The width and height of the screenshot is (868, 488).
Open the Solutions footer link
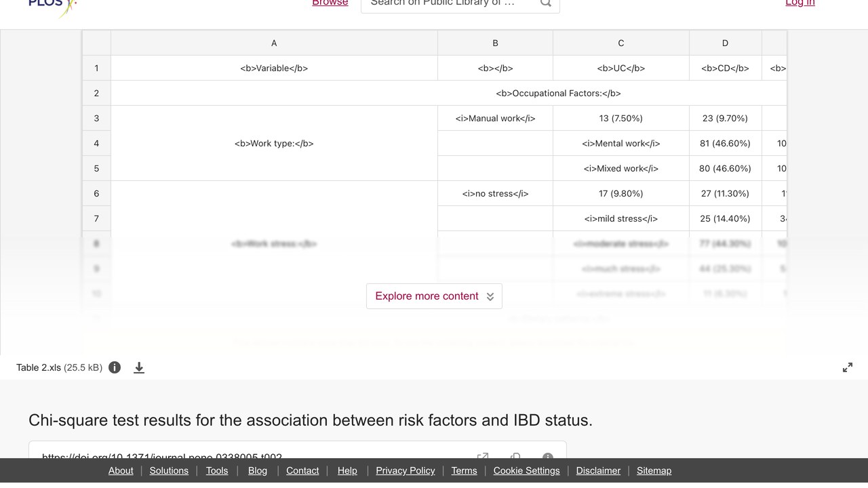(169, 470)
